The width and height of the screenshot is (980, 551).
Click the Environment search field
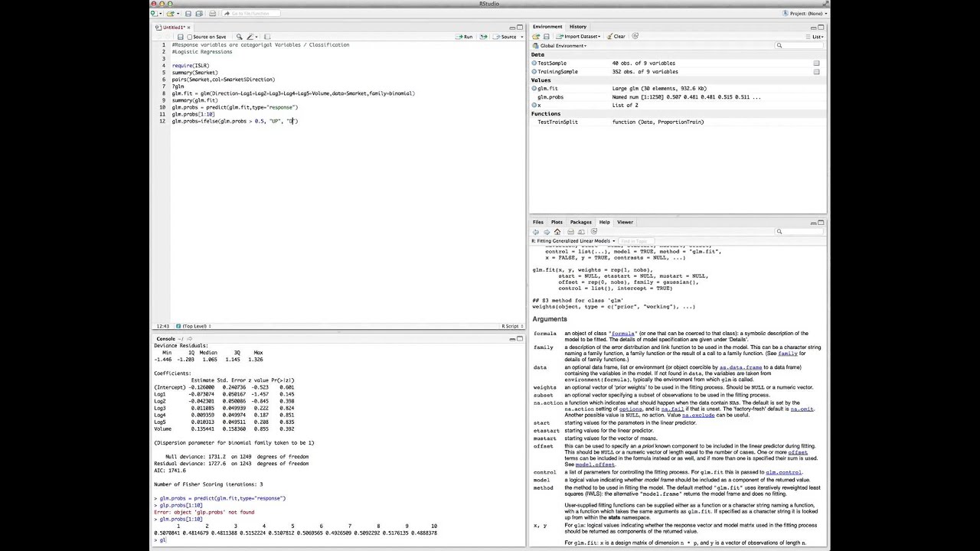click(798, 45)
